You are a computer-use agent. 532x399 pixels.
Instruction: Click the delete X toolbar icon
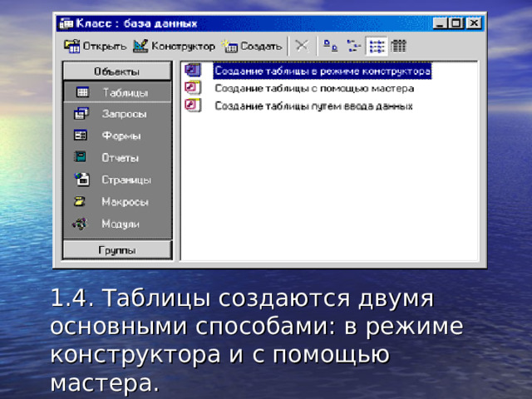click(x=302, y=46)
